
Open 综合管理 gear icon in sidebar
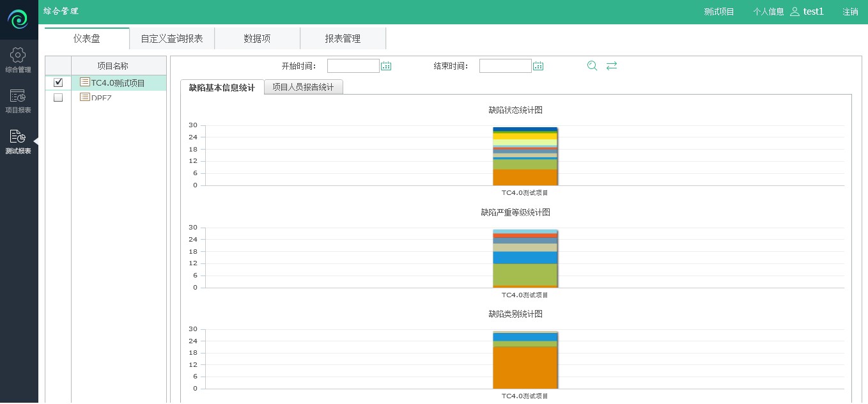tap(18, 56)
